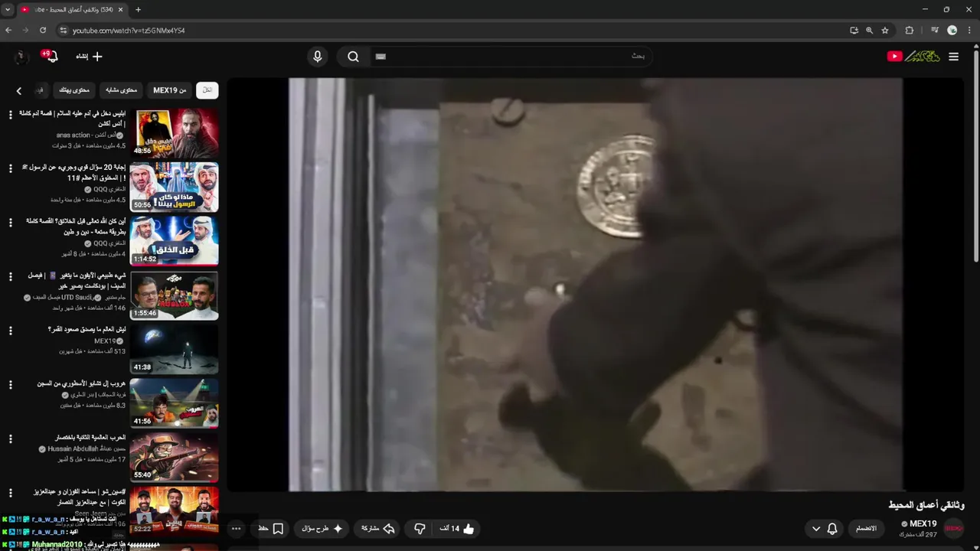
Task: Open options for 'الحرب العالمية الثانية' video
Action: [x=11, y=439]
